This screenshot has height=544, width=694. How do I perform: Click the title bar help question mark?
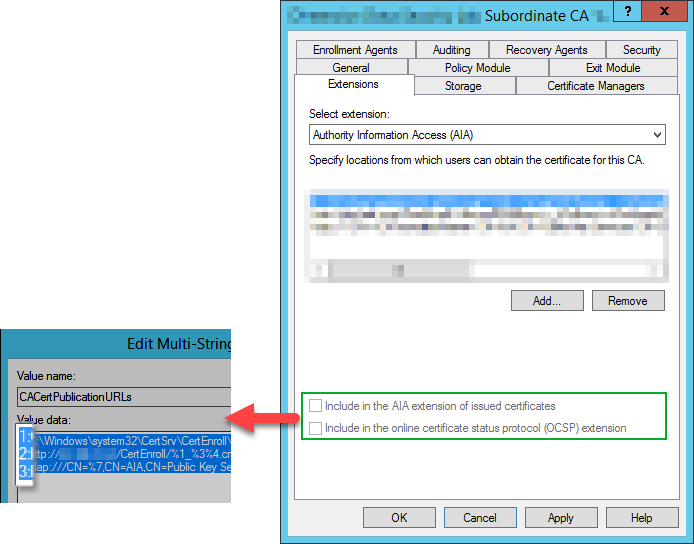625,14
